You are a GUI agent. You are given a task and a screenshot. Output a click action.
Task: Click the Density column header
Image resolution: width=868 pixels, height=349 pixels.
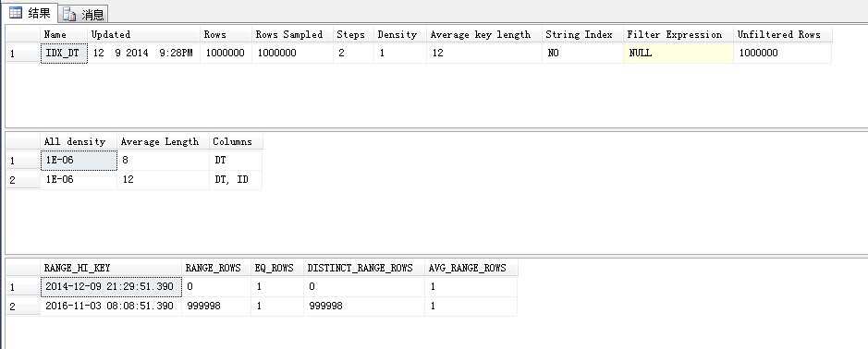click(400, 34)
